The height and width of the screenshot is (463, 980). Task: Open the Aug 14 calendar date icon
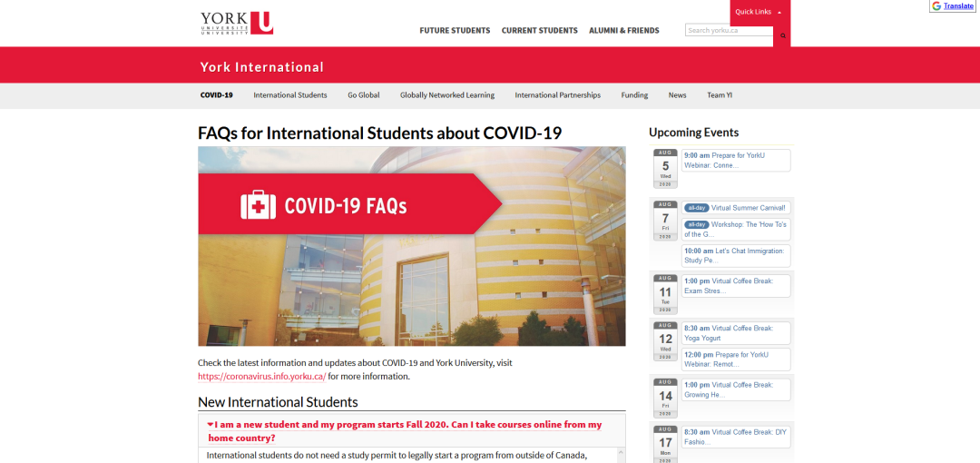(665, 398)
